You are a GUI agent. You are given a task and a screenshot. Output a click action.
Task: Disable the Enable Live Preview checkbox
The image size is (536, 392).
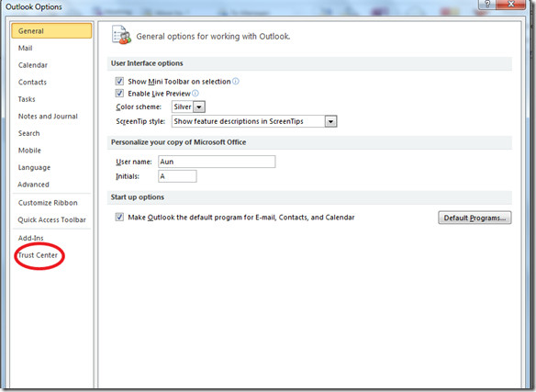click(119, 94)
